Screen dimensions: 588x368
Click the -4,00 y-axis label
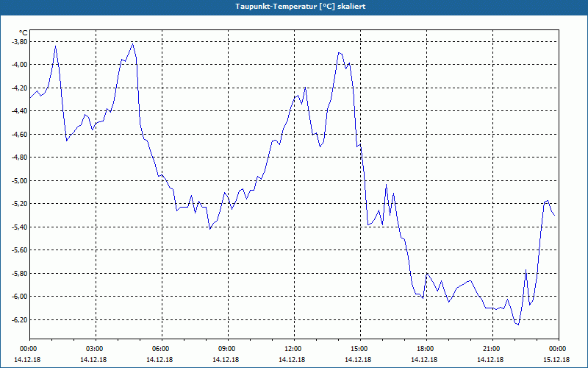pyautogui.click(x=21, y=65)
